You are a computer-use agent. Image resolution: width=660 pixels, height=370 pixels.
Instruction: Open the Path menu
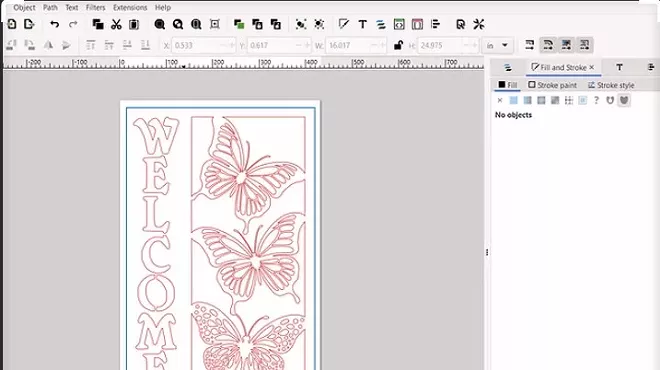tap(50, 8)
